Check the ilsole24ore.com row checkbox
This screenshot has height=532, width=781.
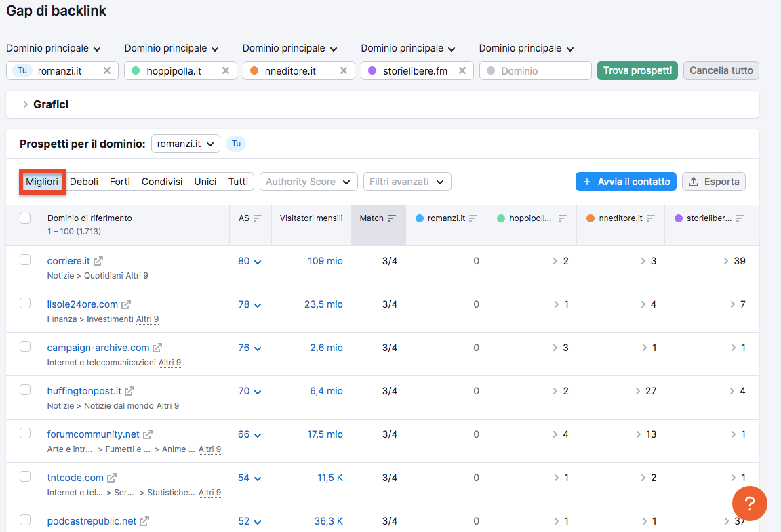[25, 303]
